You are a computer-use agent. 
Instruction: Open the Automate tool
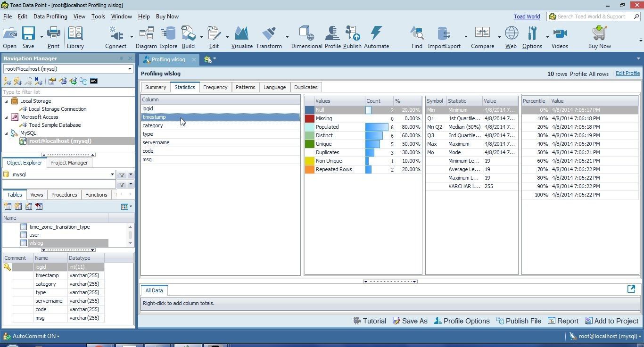(376, 38)
